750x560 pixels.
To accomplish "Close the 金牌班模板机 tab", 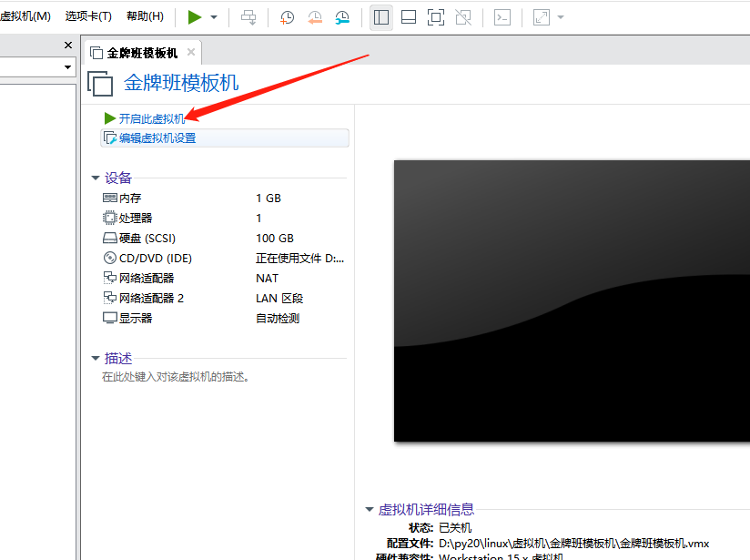I will 191,52.
